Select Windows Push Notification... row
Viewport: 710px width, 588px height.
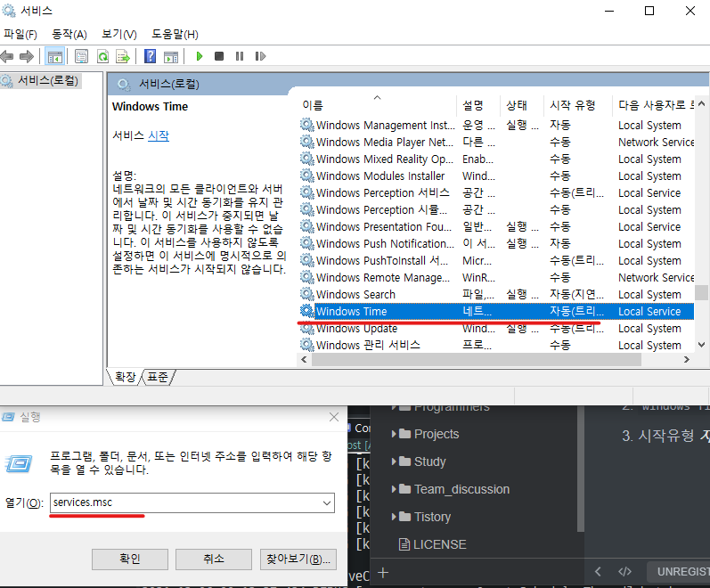(x=497, y=244)
